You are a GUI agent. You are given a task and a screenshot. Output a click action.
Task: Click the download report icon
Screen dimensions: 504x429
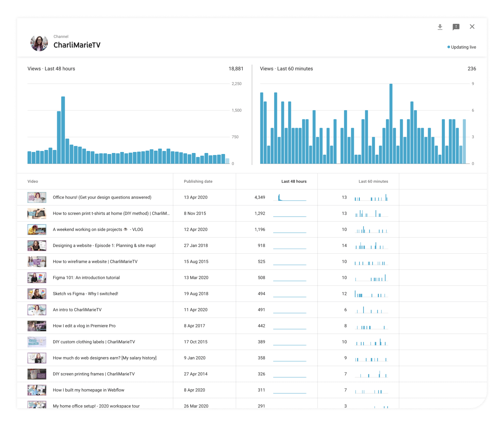click(440, 27)
